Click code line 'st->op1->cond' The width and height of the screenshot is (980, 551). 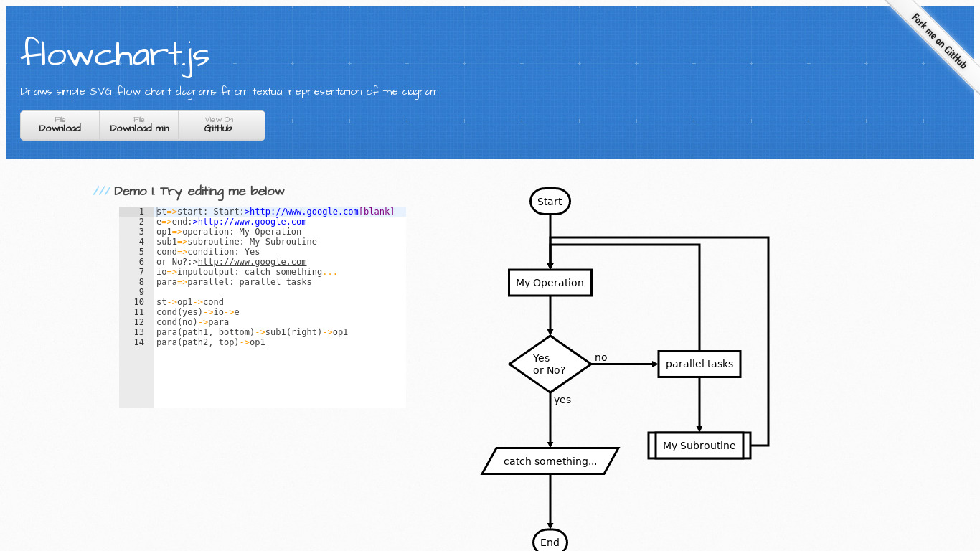(190, 302)
